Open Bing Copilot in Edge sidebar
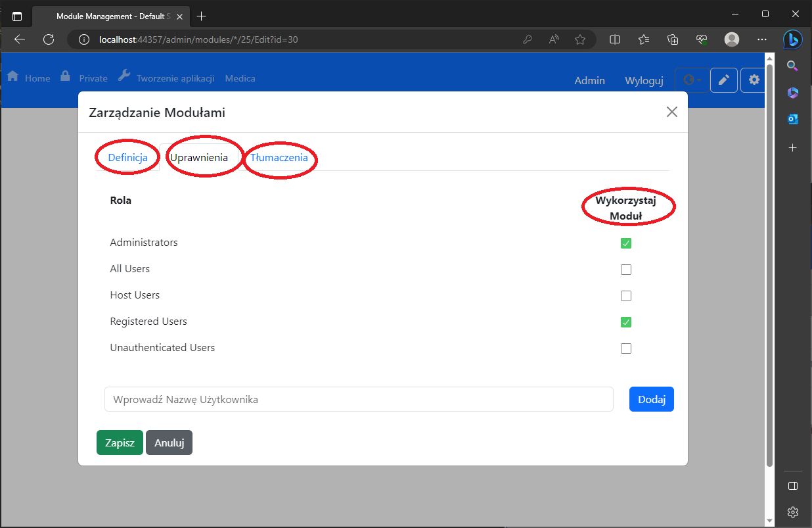The image size is (812, 528). [x=792, y=39]
